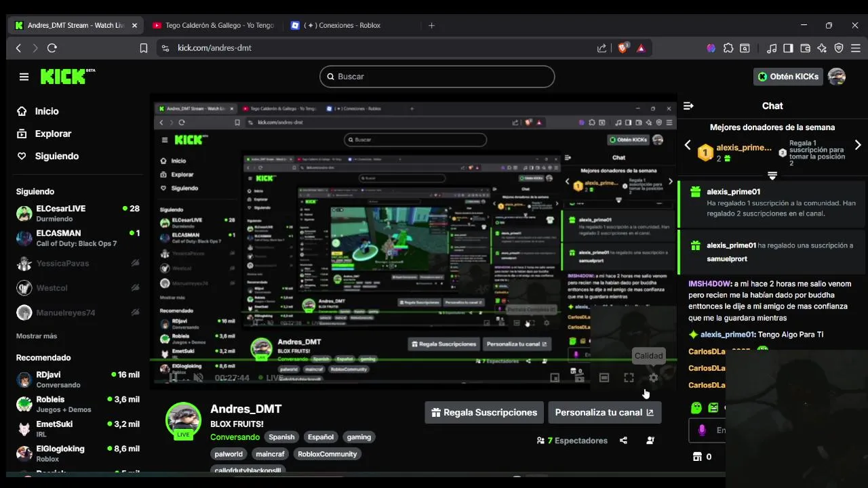
Task: Click the Buscar search field
Action: (437, 77)
